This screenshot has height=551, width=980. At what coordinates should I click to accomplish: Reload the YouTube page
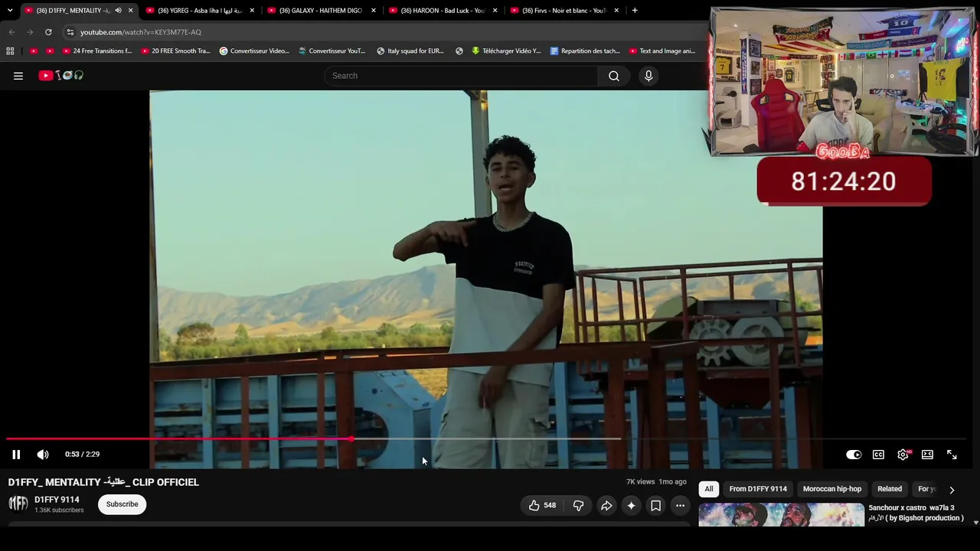[x=48, y=32]
